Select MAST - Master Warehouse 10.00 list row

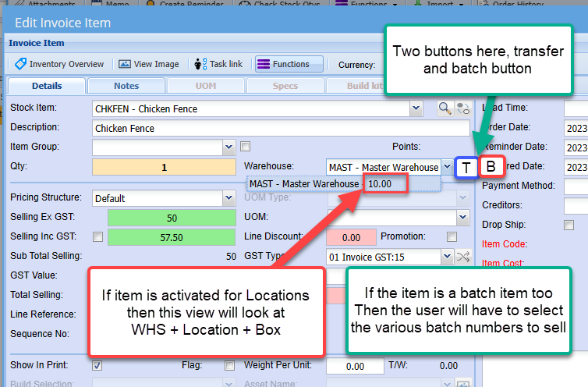343,184
